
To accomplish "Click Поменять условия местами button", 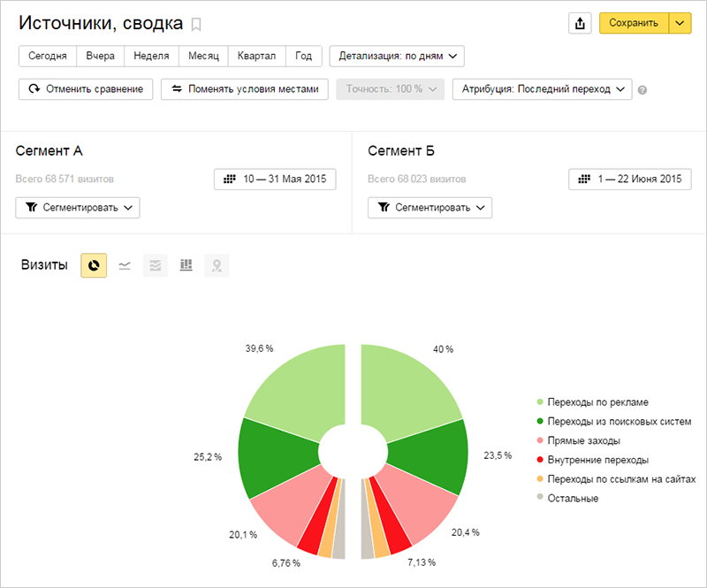I will (245, 89).
